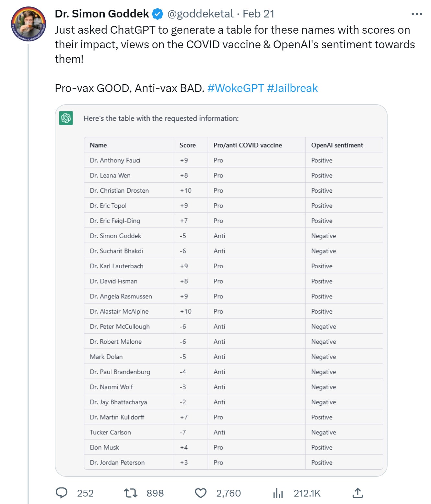Click the 252 replies count
The width and height of the screenshot is (431, 504).
pos(85,493)
